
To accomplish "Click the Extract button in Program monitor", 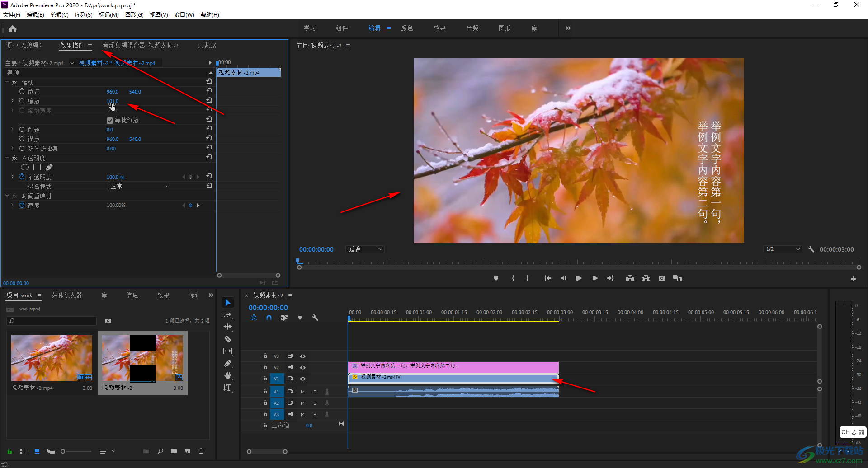I will (646, 278).
